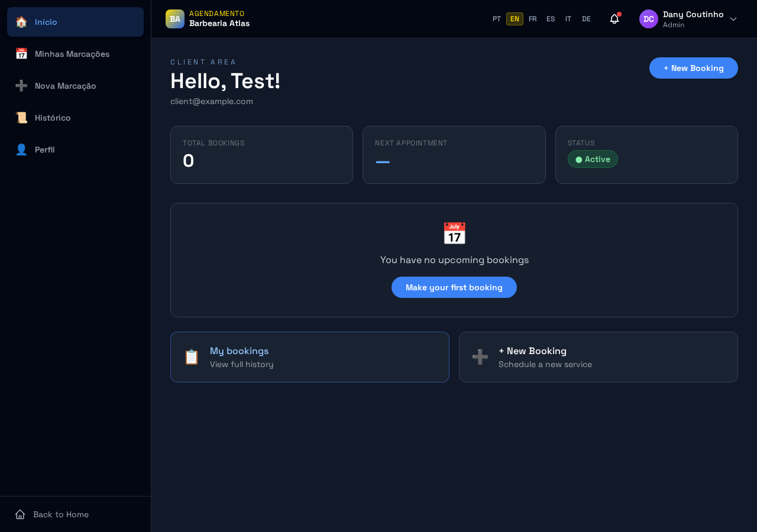
Task: Click the + New Booking header button
Action: [x=694, y=68]
